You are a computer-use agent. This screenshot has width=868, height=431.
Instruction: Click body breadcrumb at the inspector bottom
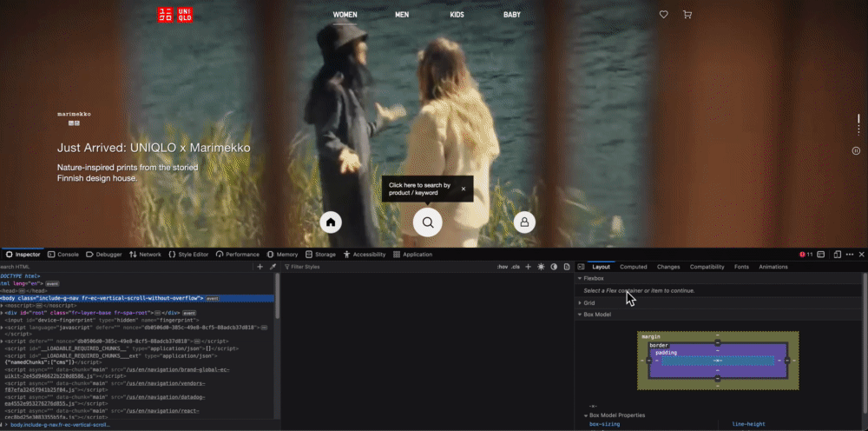point(61,425)
